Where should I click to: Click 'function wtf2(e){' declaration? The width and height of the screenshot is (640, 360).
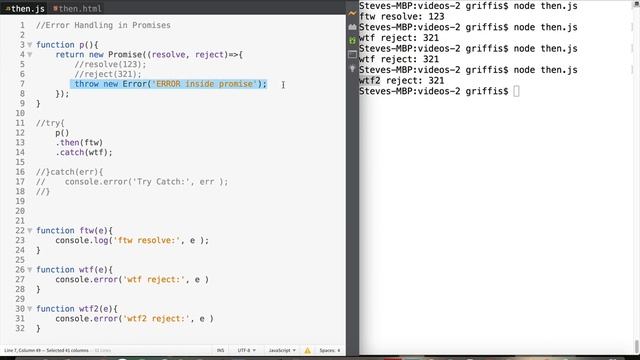click(x=77, y=309)
